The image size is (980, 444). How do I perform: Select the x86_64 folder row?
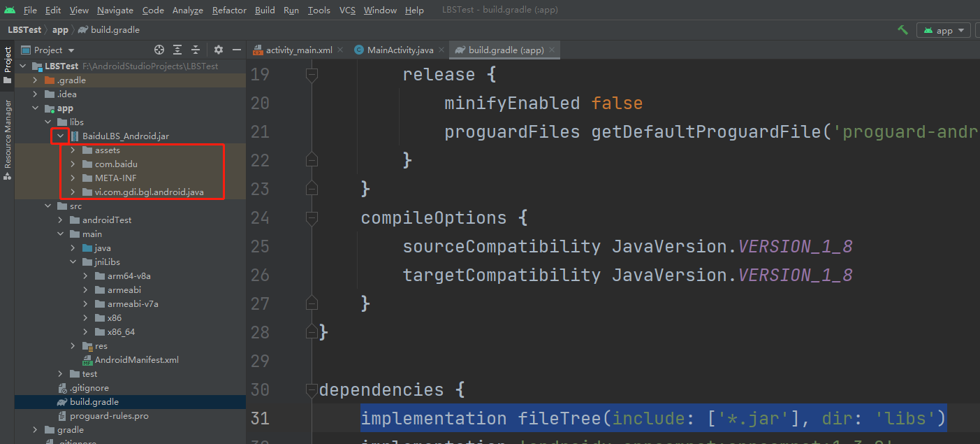tap(121, 331)
